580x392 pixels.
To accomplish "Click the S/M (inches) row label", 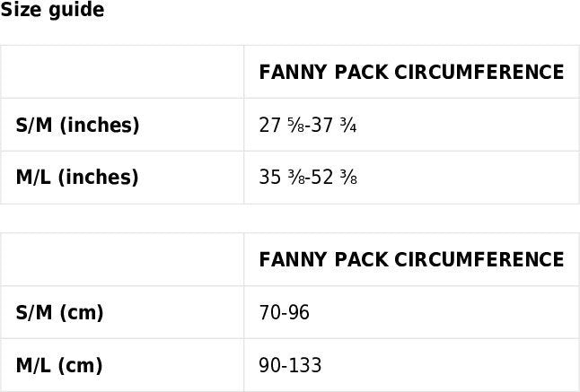I will pyautogui.click(x=77, y=125).
